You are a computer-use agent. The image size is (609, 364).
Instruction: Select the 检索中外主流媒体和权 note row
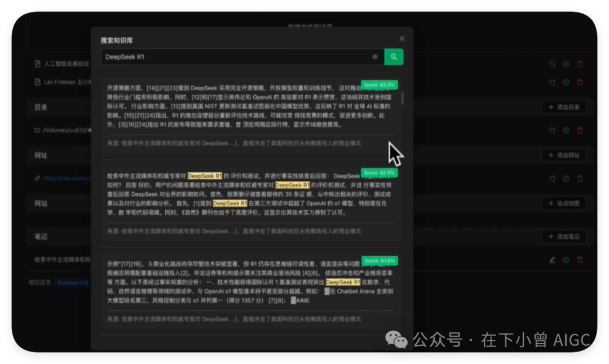pos(63,260)
